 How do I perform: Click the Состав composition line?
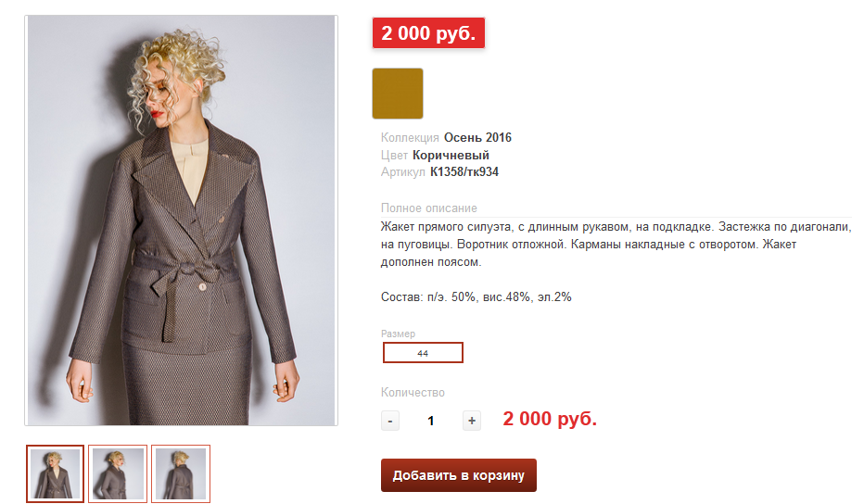(x=476, y=297)
